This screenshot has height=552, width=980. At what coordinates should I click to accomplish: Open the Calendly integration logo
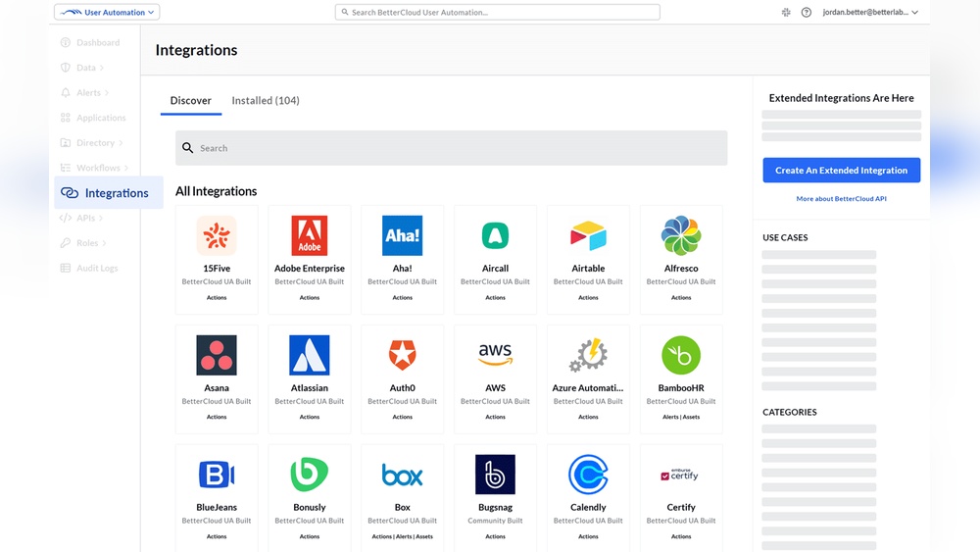pyautogui.click(x=588, y=475)
